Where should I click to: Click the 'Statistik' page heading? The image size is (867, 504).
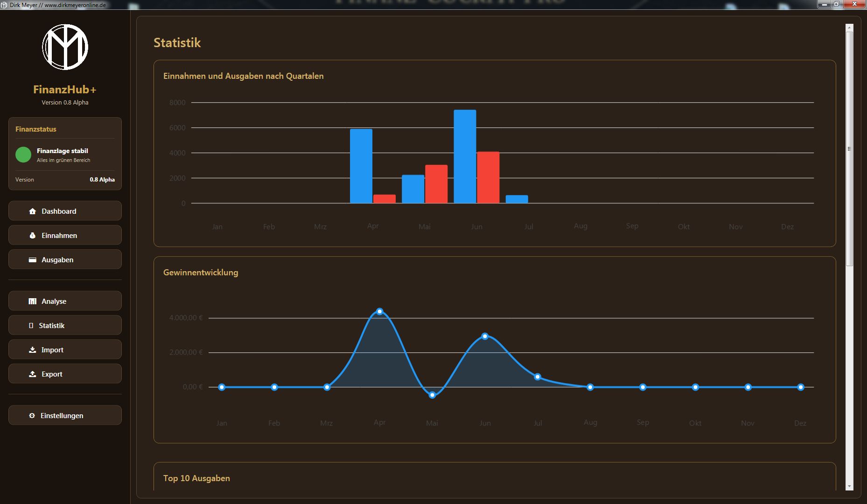tap(177, 43)
